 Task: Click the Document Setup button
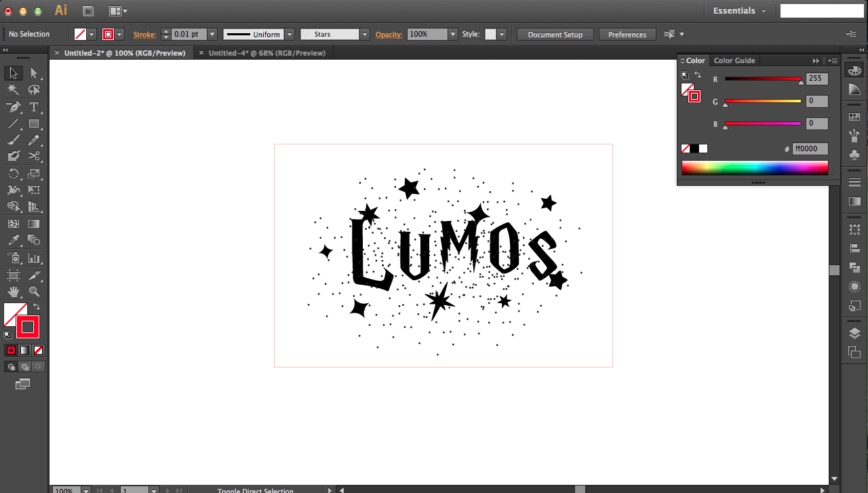tap(555, 35)
